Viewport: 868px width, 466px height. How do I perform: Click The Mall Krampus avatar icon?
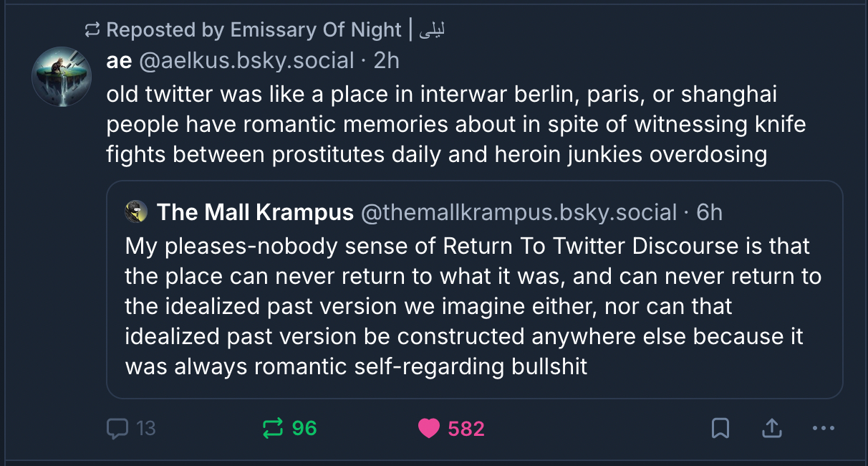(x=136, y=211)
